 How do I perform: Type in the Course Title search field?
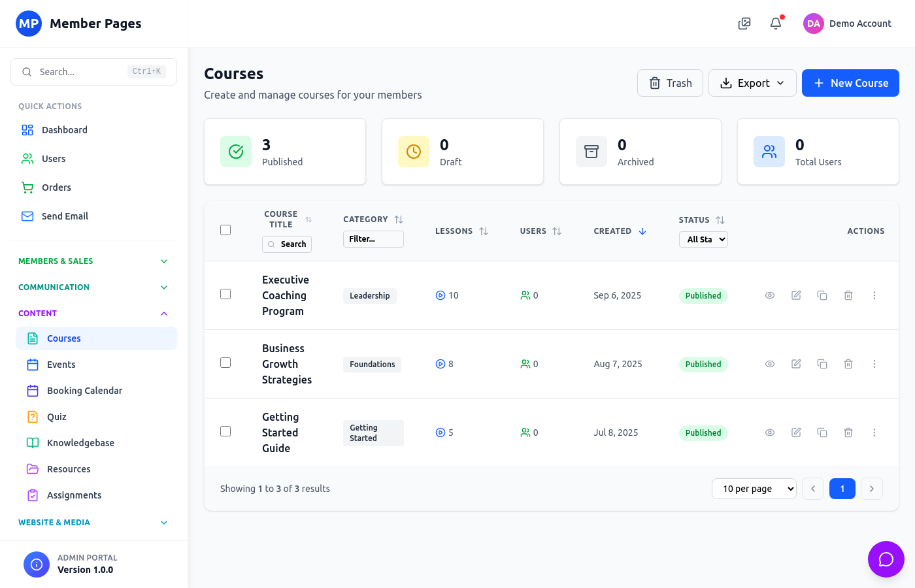[x=287, y=244]
